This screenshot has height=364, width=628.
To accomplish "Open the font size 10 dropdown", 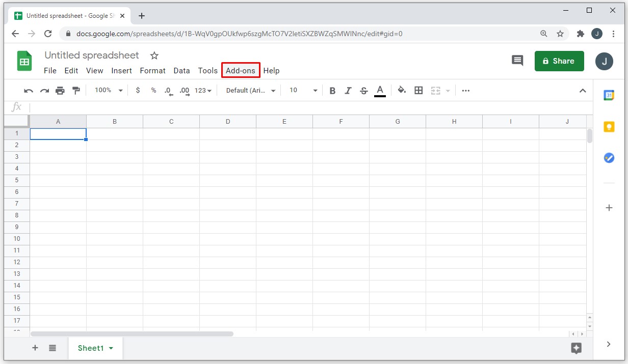I will pyautogui.click(x=303, y=91).
